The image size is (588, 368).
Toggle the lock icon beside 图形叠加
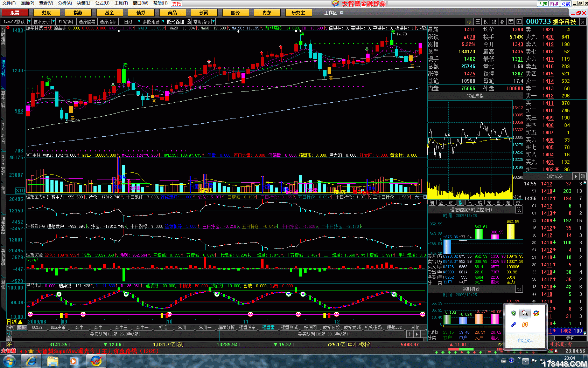tap(189, 22)
